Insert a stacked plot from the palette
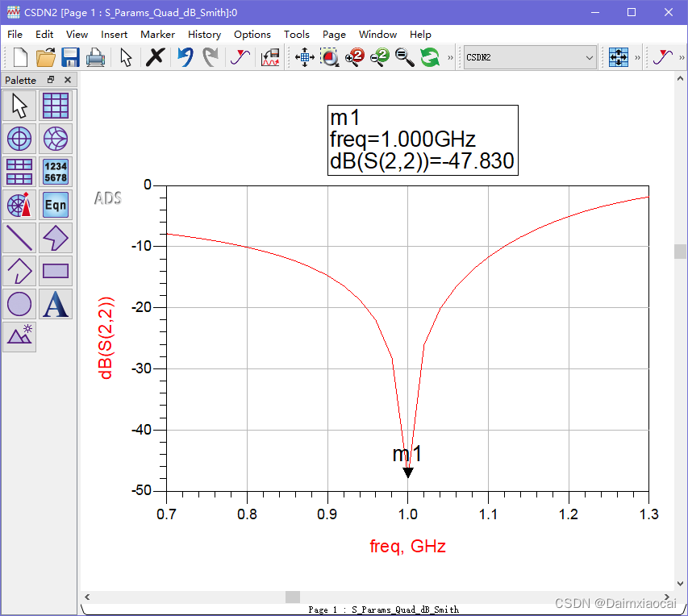The width and height of the screenshot is (688, 616). [x=19, y=172]
